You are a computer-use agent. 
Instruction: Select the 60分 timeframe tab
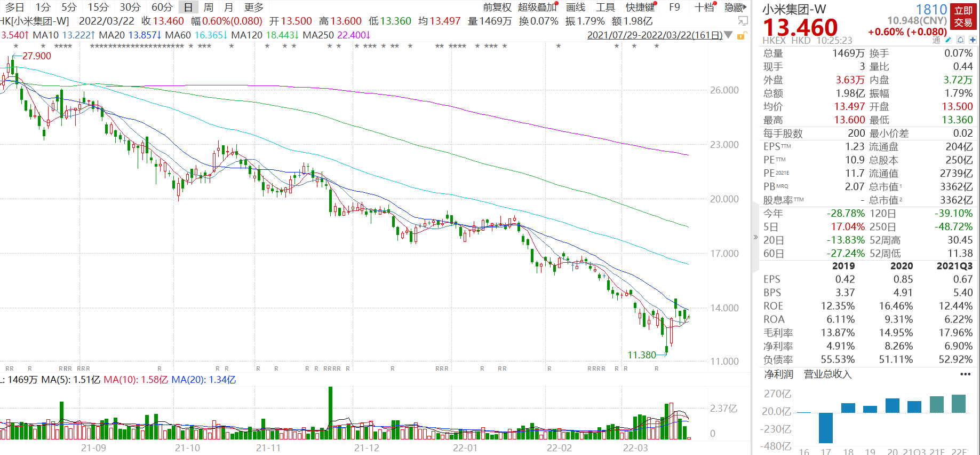(x=162, y=7)
